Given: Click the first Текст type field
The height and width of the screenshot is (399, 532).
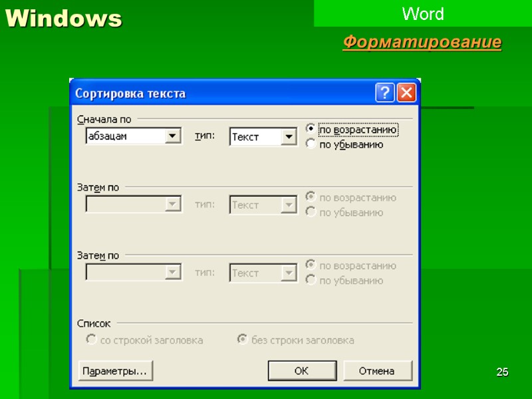Looking at the screenshot, I should pos(263,137).
